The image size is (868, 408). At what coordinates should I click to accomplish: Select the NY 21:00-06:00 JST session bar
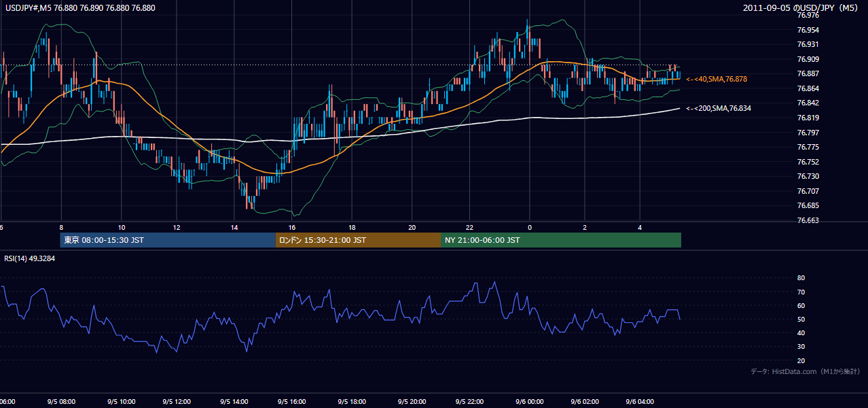click(x=561, y=240)
